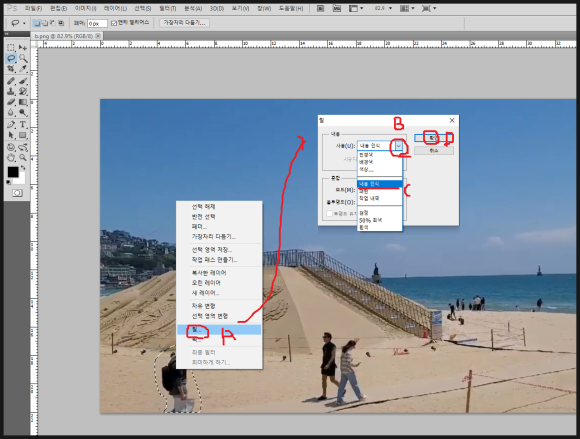580x439 pixels.
Task: Select the Eyedropper tool
Action: pos(23,69)
